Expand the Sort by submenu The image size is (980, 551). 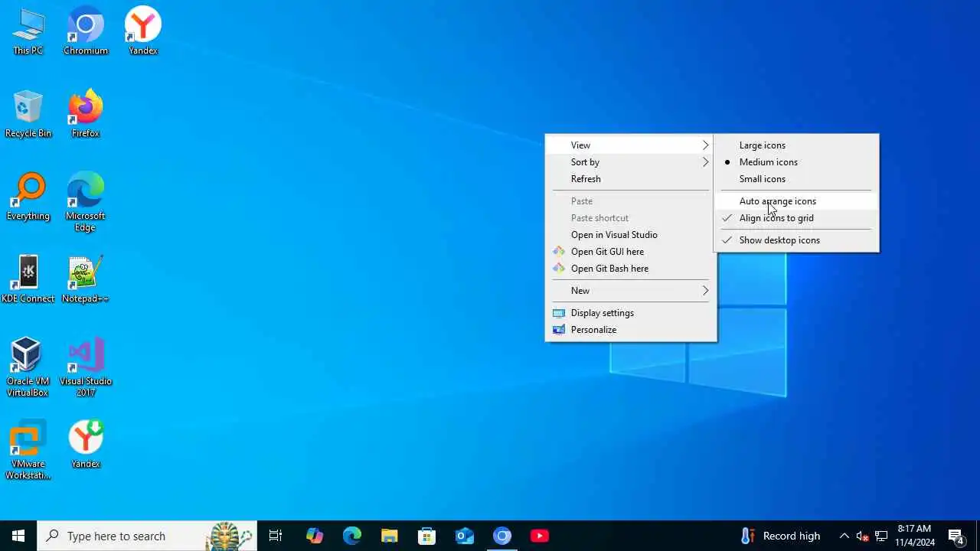pyautogui.click(x=630, y=162)
